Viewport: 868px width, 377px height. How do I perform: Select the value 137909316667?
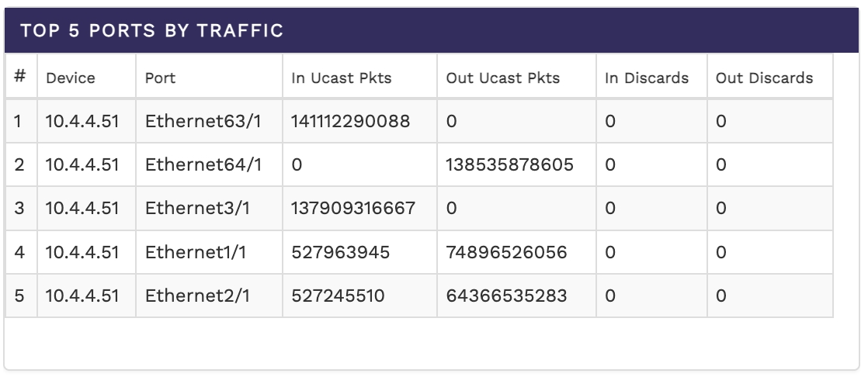353,209
